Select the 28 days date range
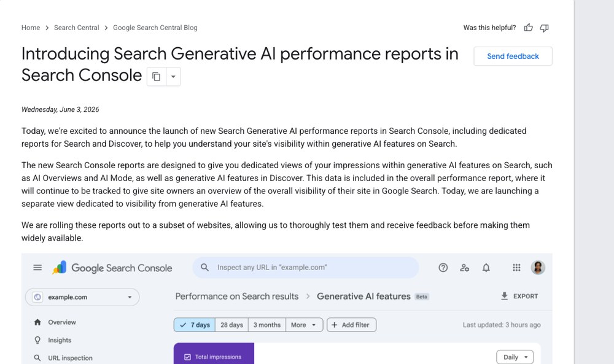This screenshot has height=364, width=614. click(x=232, y=325)
